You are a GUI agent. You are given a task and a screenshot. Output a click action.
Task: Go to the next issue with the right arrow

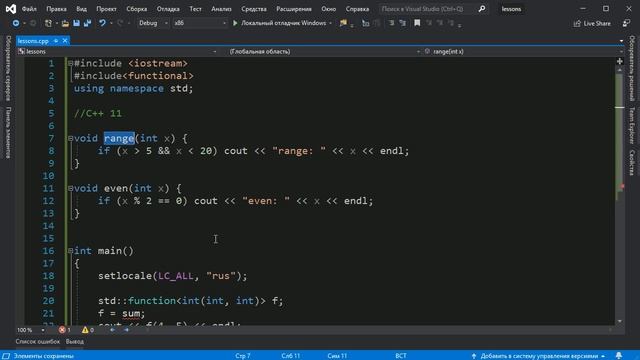tap(127, 330)
